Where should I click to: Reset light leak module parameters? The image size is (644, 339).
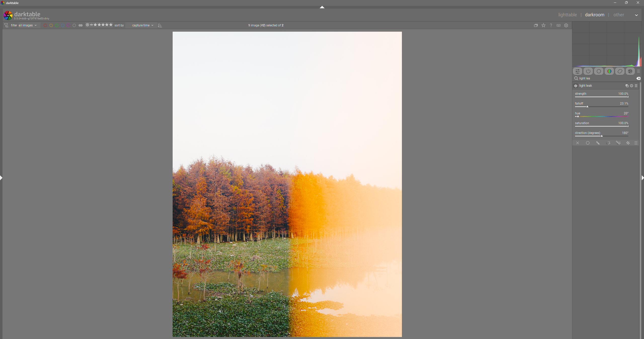(x=631, y=86)
